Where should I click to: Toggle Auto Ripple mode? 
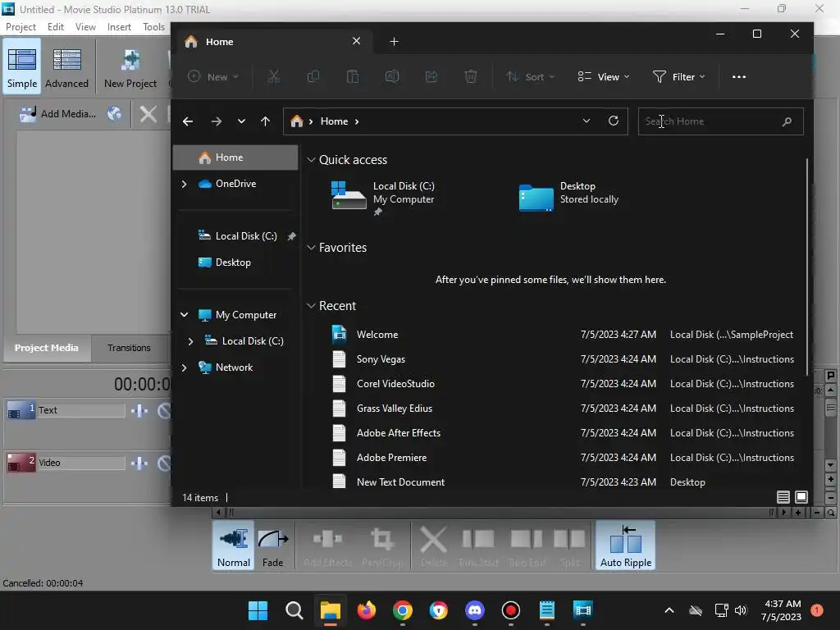tap(626, 546)
